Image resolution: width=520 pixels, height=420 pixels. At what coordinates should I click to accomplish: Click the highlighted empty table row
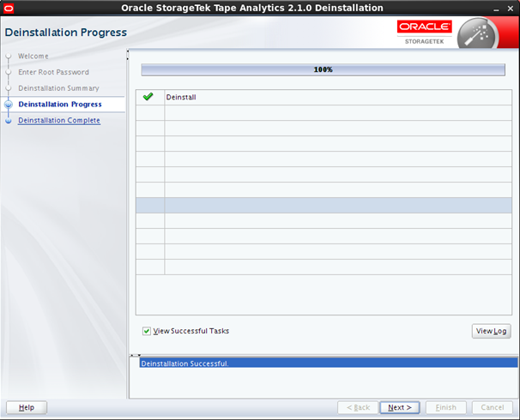pyautogui.click(x=323, y=206)
